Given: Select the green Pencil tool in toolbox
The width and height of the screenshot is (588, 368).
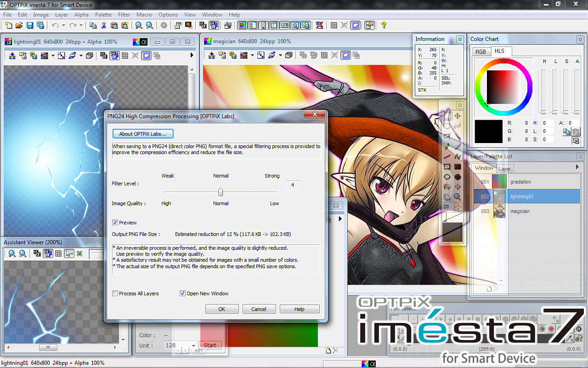Looking at the screenshot, I should pyautogui.click(x=447, y=146).
